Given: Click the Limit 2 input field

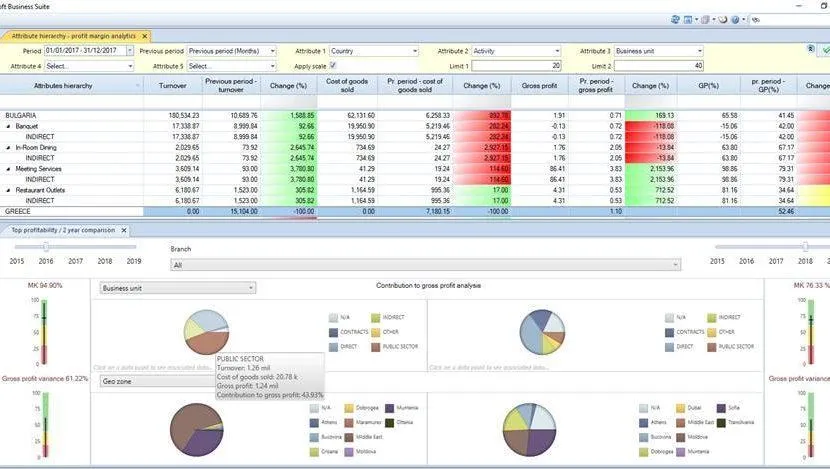Looking at the screenshot, I should 659,66.
